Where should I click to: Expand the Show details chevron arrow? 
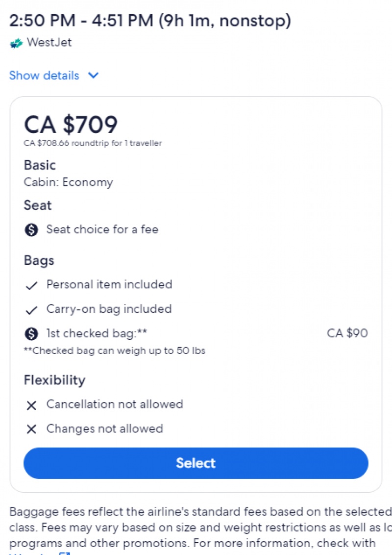point(94,76)
